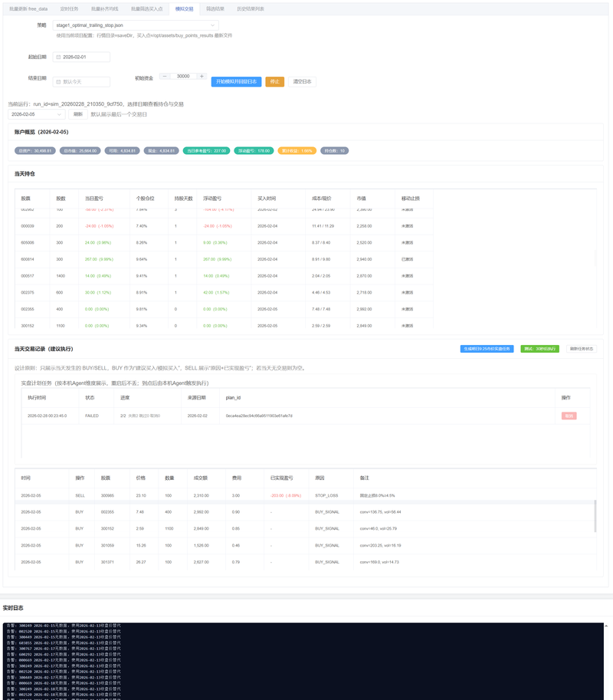This screenshot has height=700, width=613.
Task: Click the start date field 2026-02-01
Action: pos(81,58)
